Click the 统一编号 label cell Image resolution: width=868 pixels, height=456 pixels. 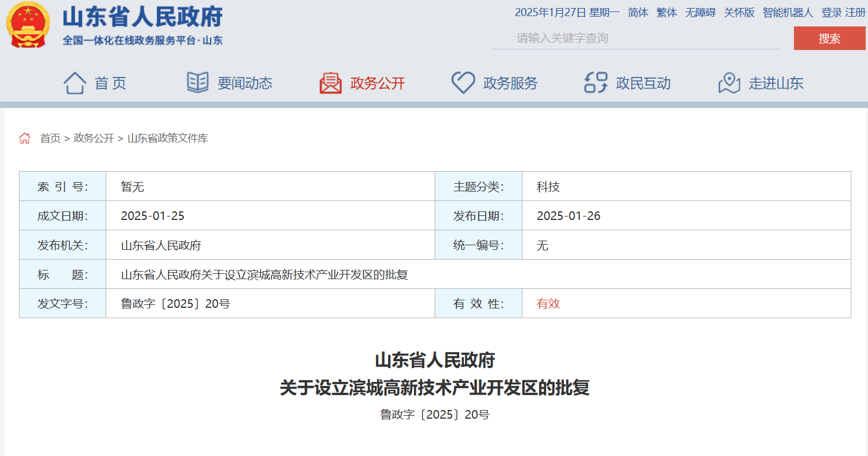[x=478, y=245]
